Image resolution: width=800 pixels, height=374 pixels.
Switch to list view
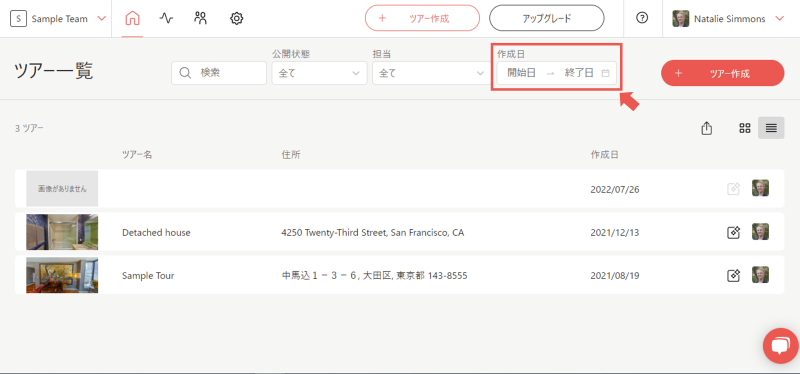(771, 128)
